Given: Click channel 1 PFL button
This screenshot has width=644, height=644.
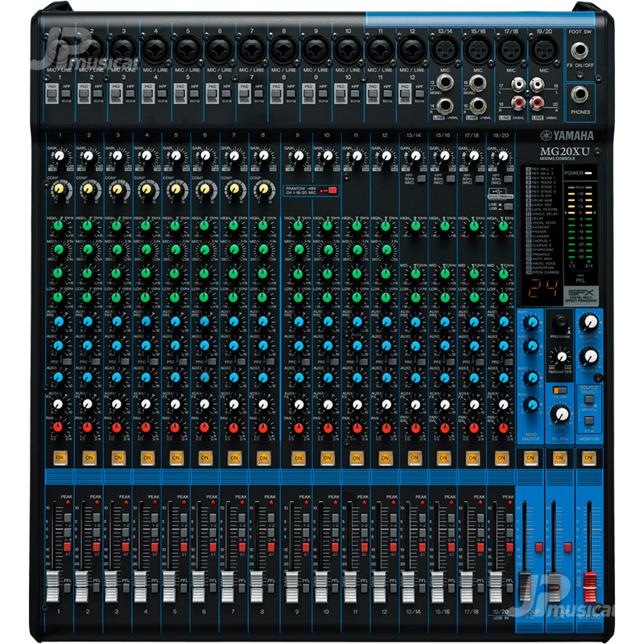Looking at the screenshot, I should pos(68,588).
